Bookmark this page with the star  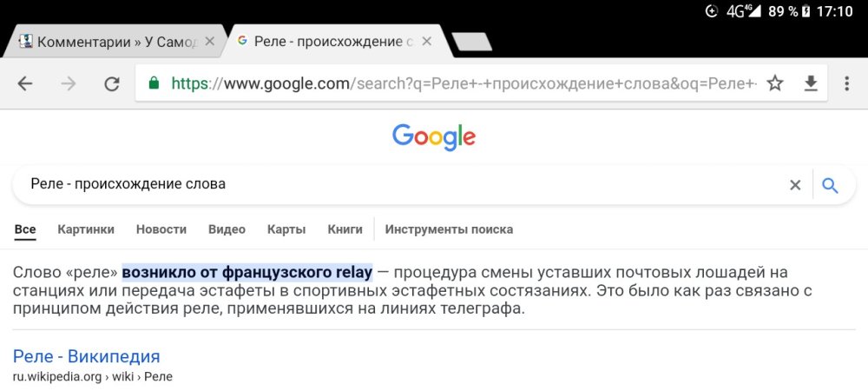[x=775, y=83]
